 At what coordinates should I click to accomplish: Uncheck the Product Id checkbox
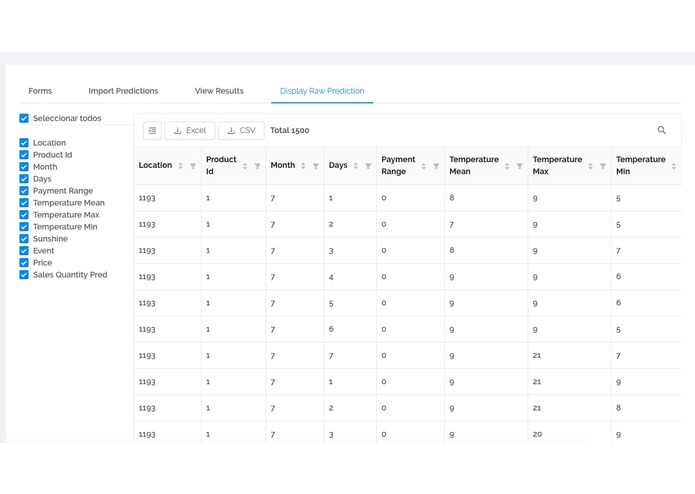click(x=24, y=155)
